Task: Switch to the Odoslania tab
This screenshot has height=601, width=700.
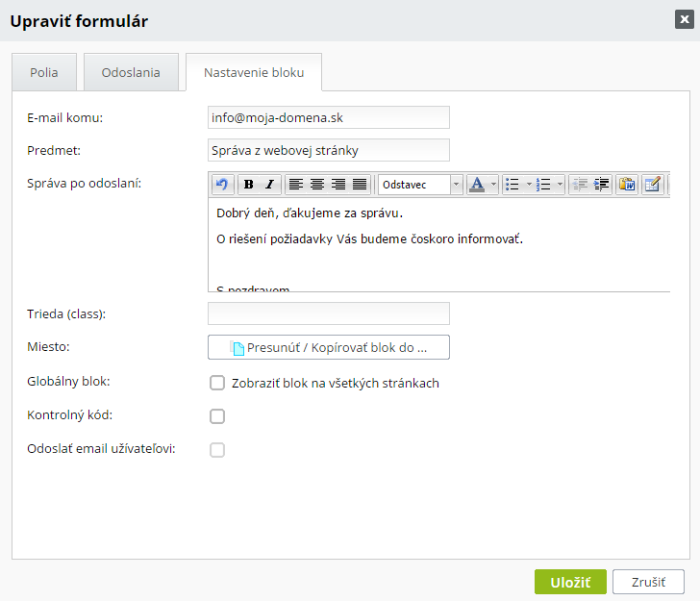Action: (131, 73)
